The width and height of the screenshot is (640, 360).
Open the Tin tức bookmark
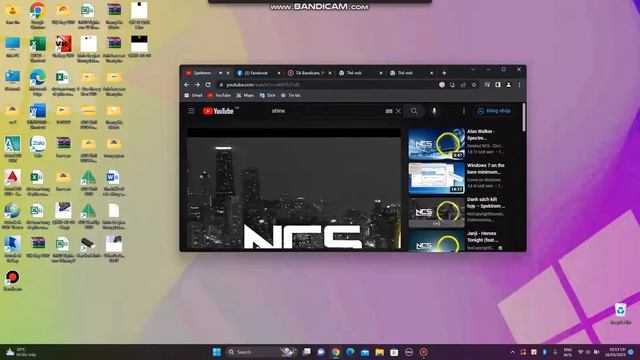291,95
